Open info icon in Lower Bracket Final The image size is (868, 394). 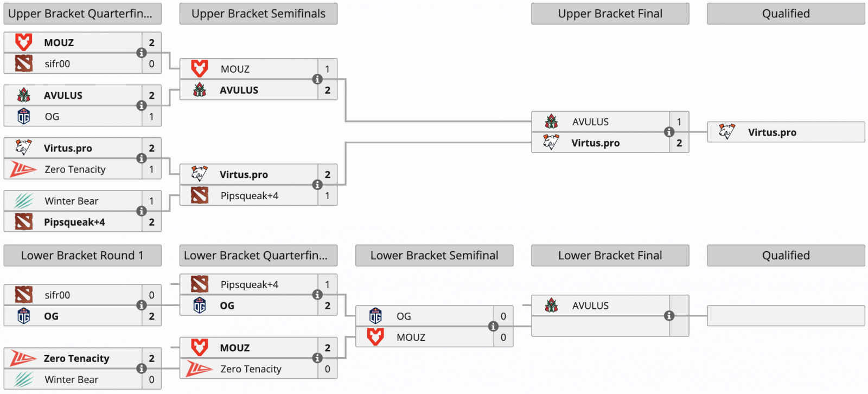[669, 316]
